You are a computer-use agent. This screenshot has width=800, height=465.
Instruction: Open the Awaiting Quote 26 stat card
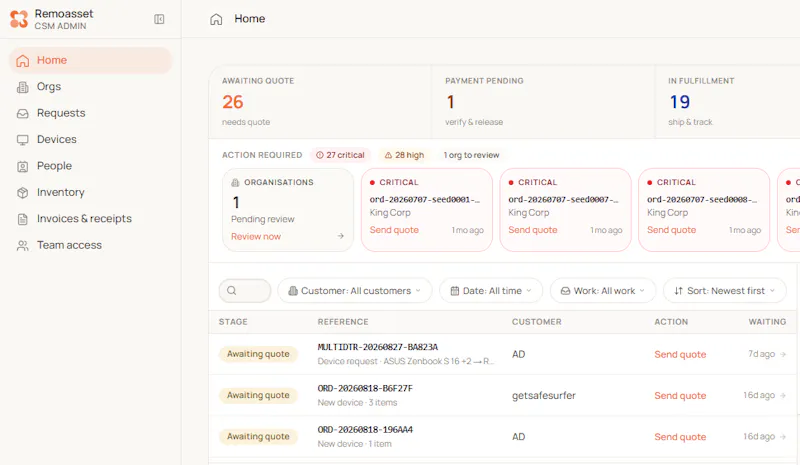pos(320,102)
